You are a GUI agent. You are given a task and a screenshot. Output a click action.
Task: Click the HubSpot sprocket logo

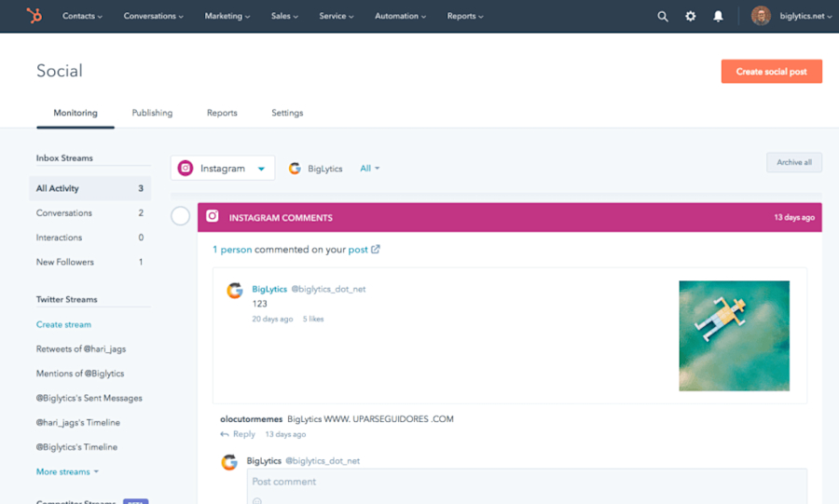coord(34,16)
